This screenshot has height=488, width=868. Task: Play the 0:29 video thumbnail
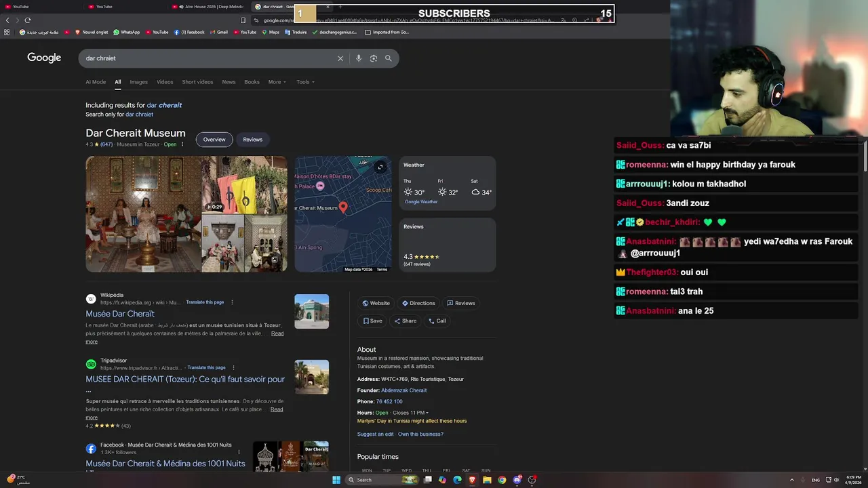pyautogui.click(x=244, y=185)
